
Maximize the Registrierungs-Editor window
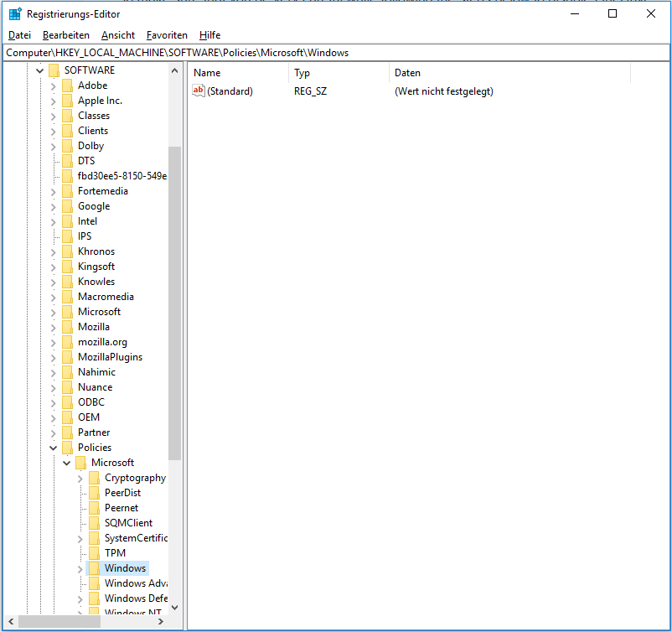pyautogui.click(x=613, y=13)
